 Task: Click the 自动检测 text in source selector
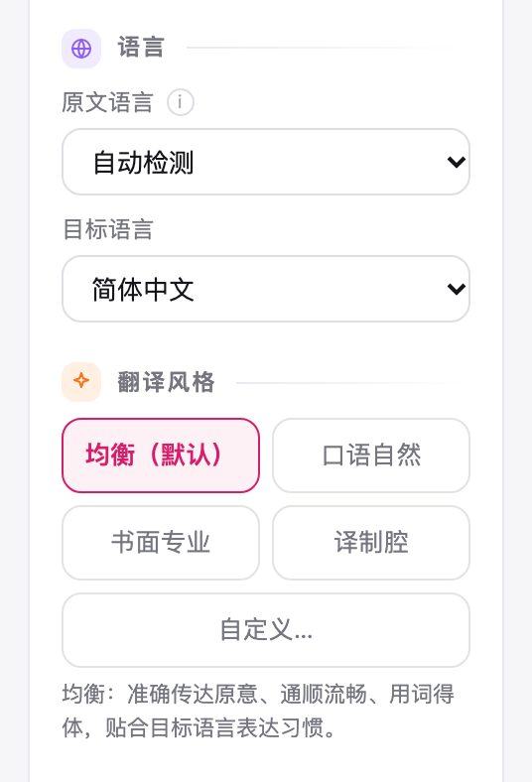pyautogui.click(x=143, y=163)
